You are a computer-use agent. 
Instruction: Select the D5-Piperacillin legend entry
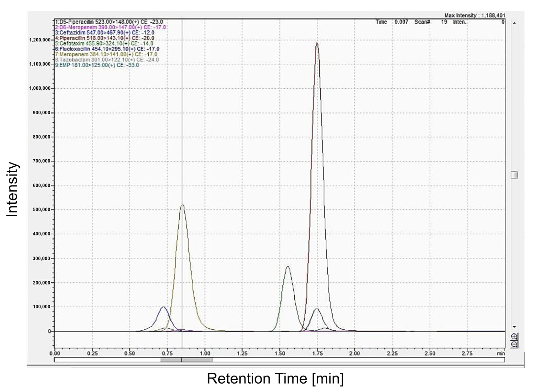click(109, 22)
